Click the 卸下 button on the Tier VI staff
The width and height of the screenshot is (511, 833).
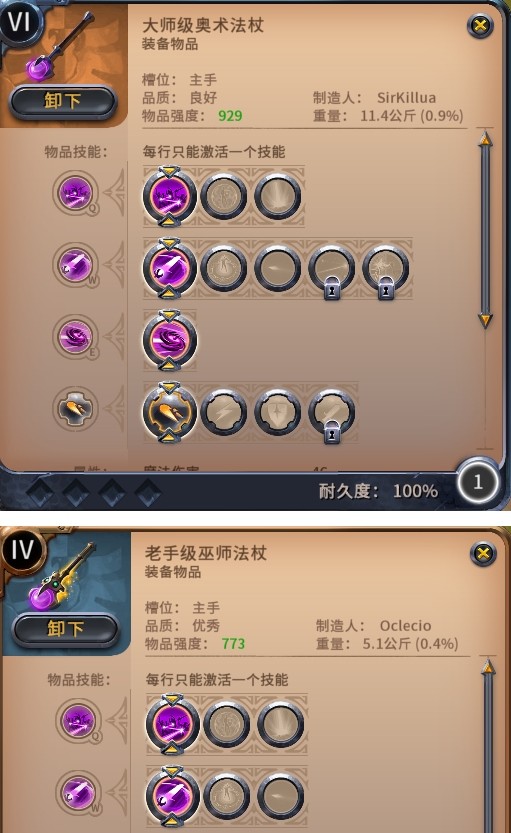pyautogui.click(x=63, y=101)
